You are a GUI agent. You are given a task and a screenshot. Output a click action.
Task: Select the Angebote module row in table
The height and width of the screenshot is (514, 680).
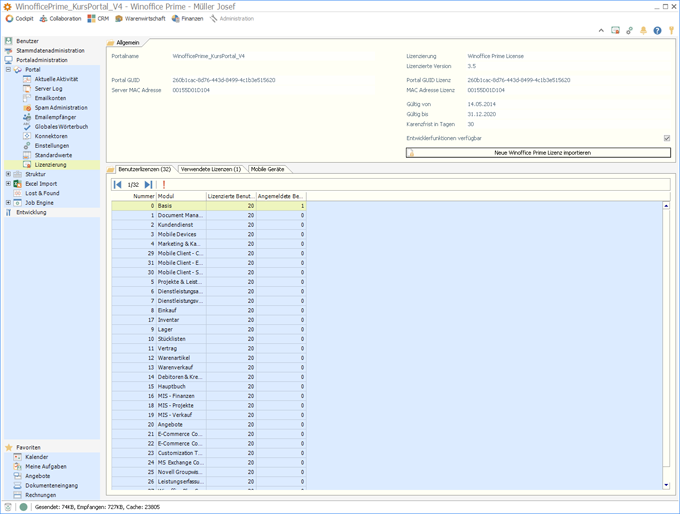(209, 425)
